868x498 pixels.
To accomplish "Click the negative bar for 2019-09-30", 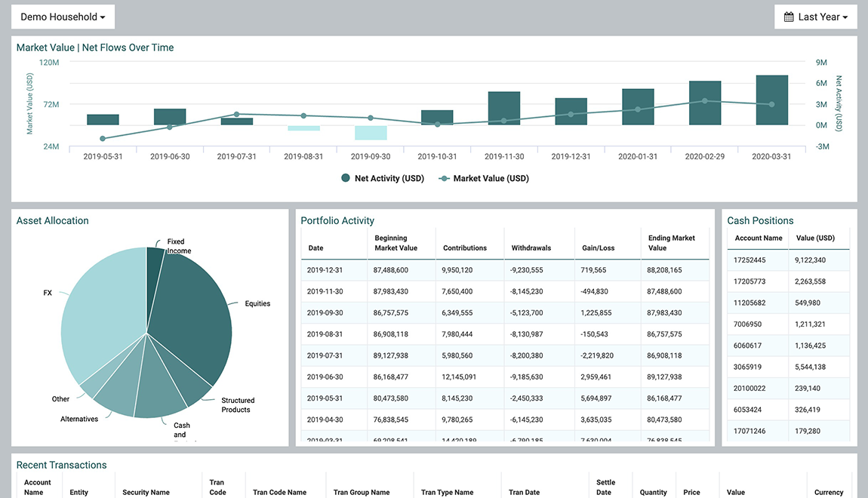I will pyautogui.click(x=371, y=133).
